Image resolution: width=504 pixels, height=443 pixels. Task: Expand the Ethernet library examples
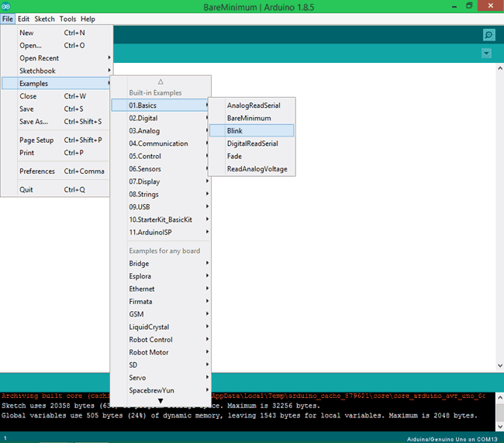point(161,289)
